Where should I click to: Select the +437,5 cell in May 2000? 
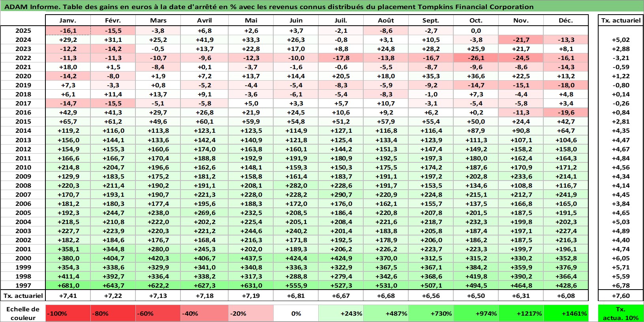click(x=251, y=258)
